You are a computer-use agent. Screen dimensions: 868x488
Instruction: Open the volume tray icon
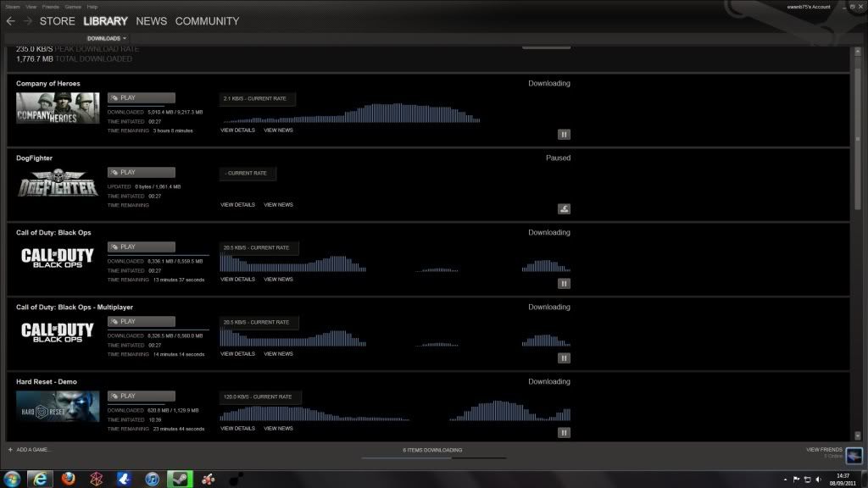coord(818,480)
